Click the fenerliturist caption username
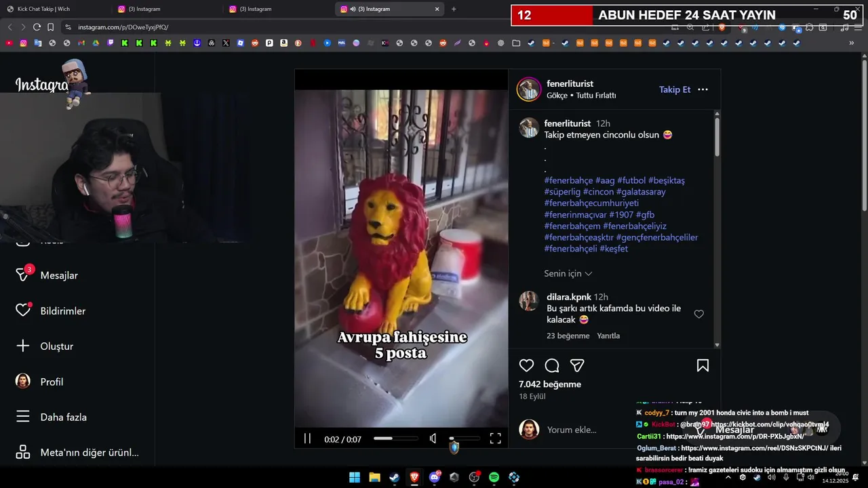This screenshot has height=488, width=868. click(567, 123)
